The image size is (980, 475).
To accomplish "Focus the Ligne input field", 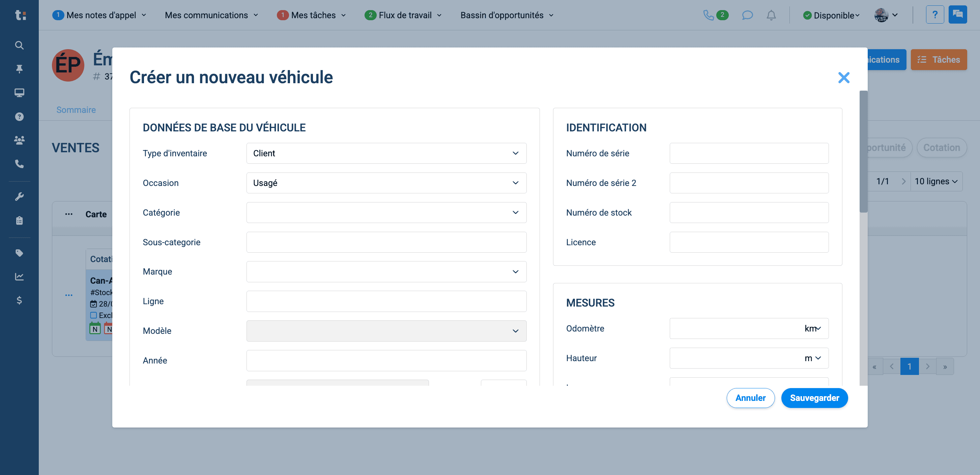I will click(x=386, y=301).
